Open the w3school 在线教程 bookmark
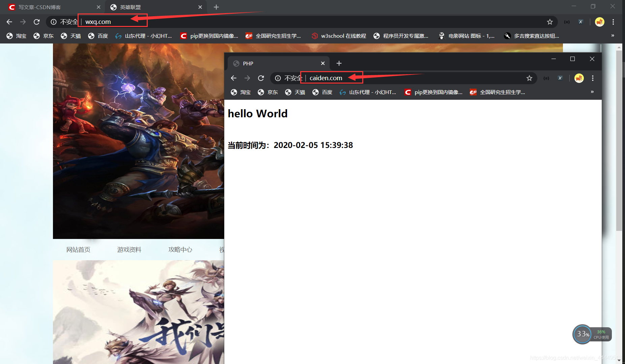The width and height of the screenshot is (625, 364). [339, 36]
